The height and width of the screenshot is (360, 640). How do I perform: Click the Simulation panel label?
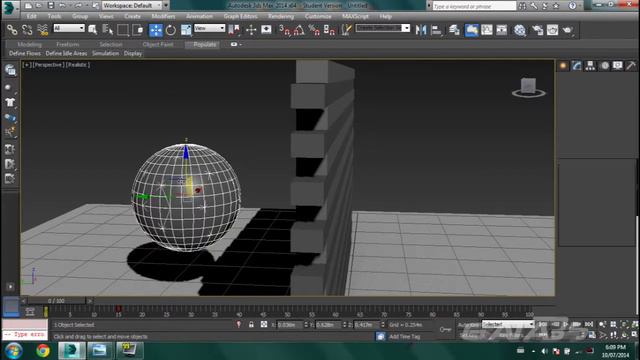click(x=105, y=53)
